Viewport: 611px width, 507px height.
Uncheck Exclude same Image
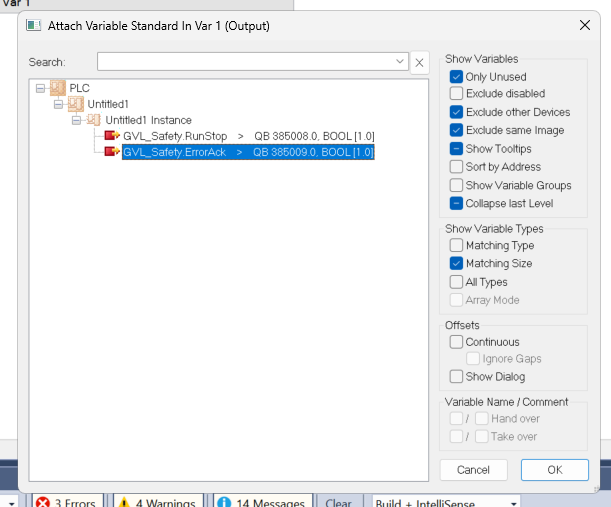tap(456, 130)
